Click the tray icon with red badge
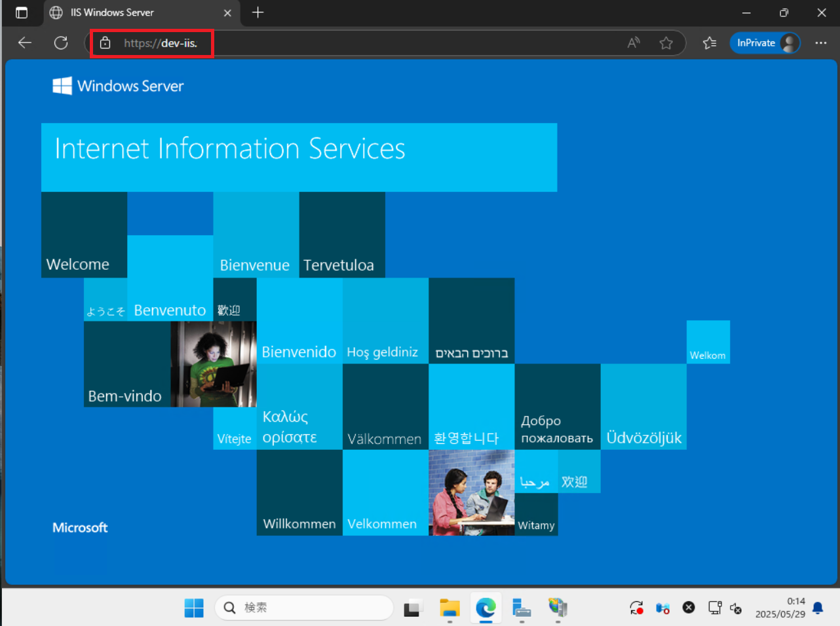Screen dimensions: 840x626 [x=662, y=608]
